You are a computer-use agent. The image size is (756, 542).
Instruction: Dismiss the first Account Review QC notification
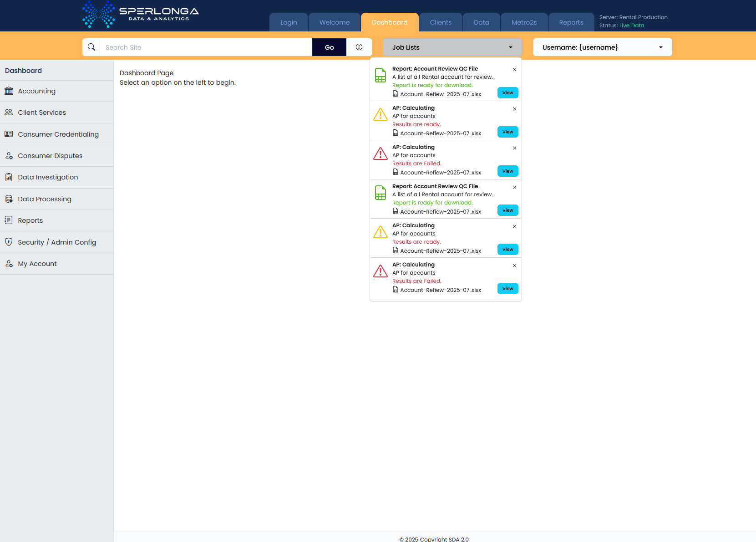coord(515,70)
